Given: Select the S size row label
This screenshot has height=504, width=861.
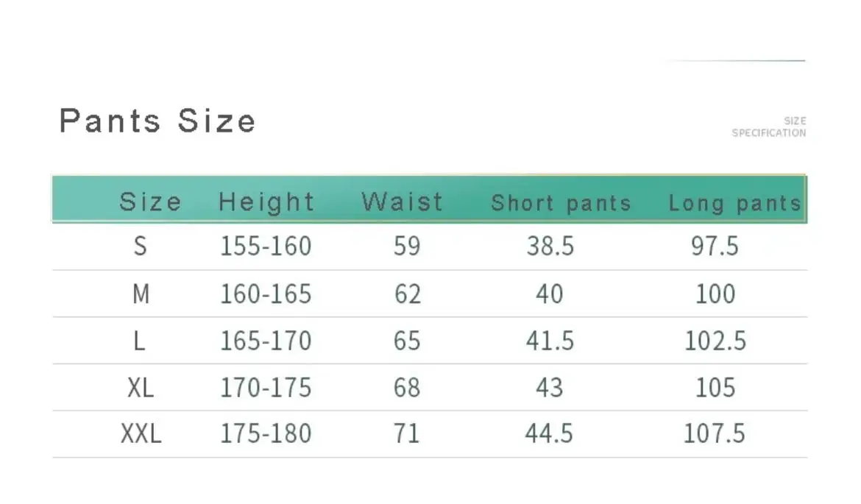Looking at the screenshot, I should pos(141,246).
